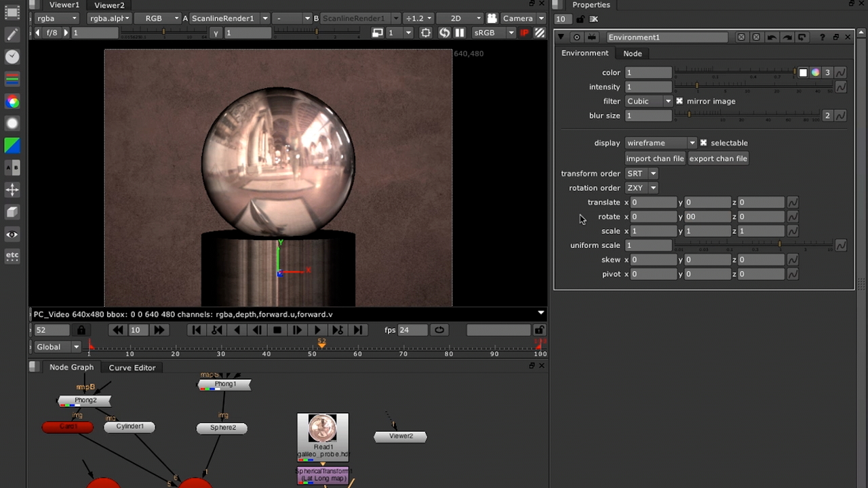Click animation curve icon for translate row
The width and height of the screenshot is (868, 488).
coord(793,202)
